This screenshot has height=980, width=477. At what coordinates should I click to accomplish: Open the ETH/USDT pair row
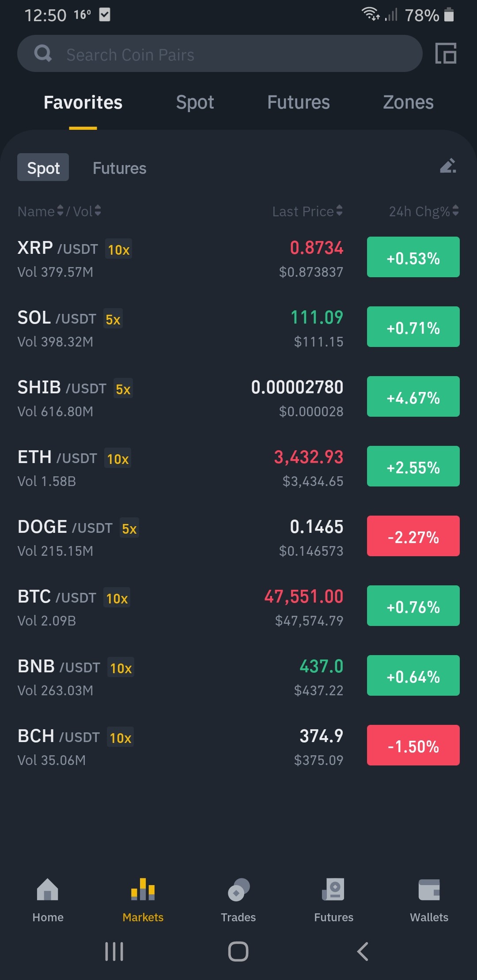238,467
